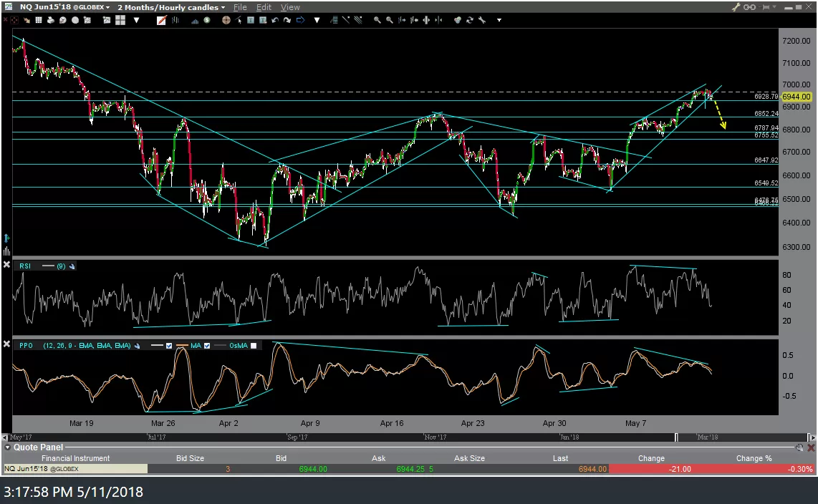Enable the round crosshair cursor tool
Viewport: 818px width, 504px height.
pyautogui.click(x=226, y=20)
